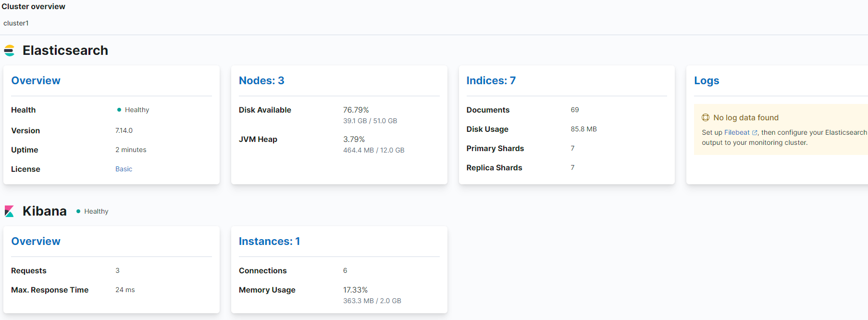Click the Memory Usage value 17.33%
This screenshot has height=320, width=868.
pos(356,290)
